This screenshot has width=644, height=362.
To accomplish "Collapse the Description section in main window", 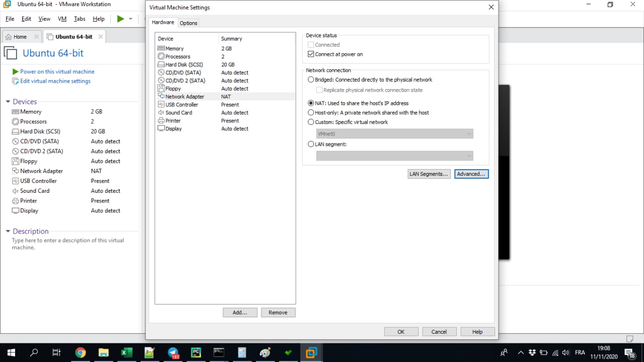I will 8,232.
